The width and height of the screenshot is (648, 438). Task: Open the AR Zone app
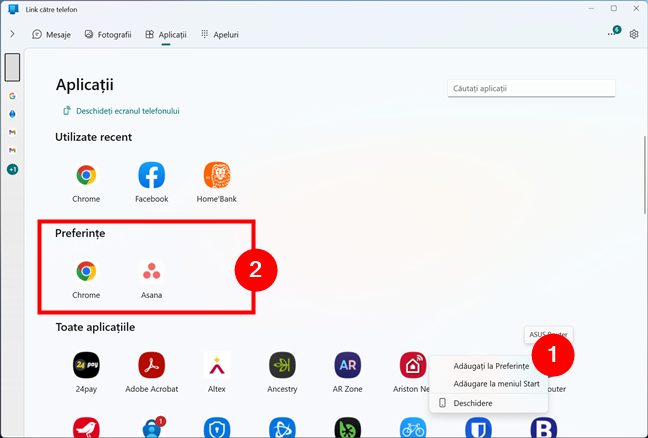click(348, 365)
